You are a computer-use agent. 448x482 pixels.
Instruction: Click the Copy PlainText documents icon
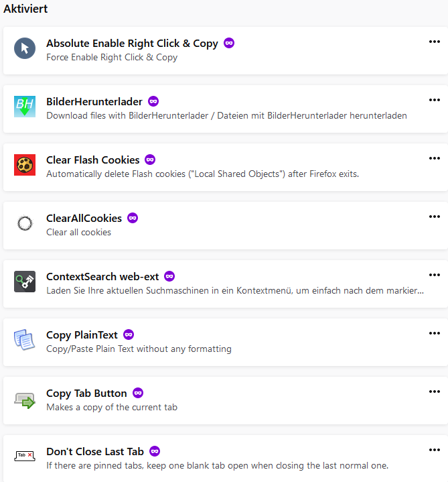pos(25,340)
